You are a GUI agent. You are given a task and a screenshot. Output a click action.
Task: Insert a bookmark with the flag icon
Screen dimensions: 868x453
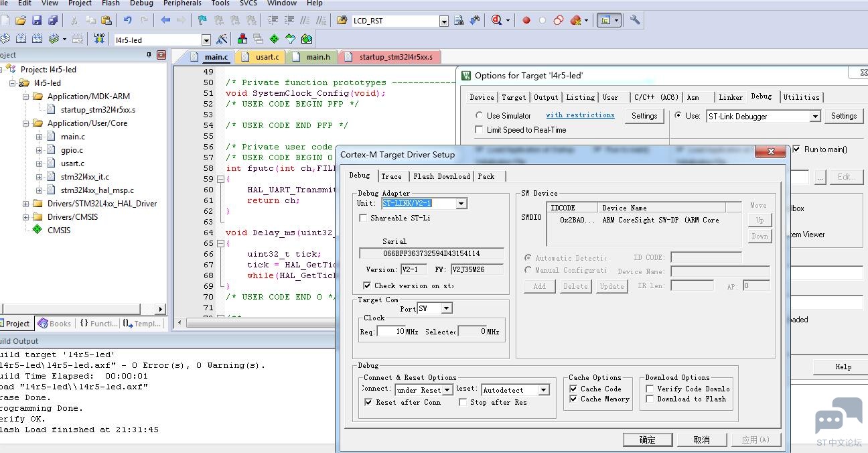[x=202, y=20]
